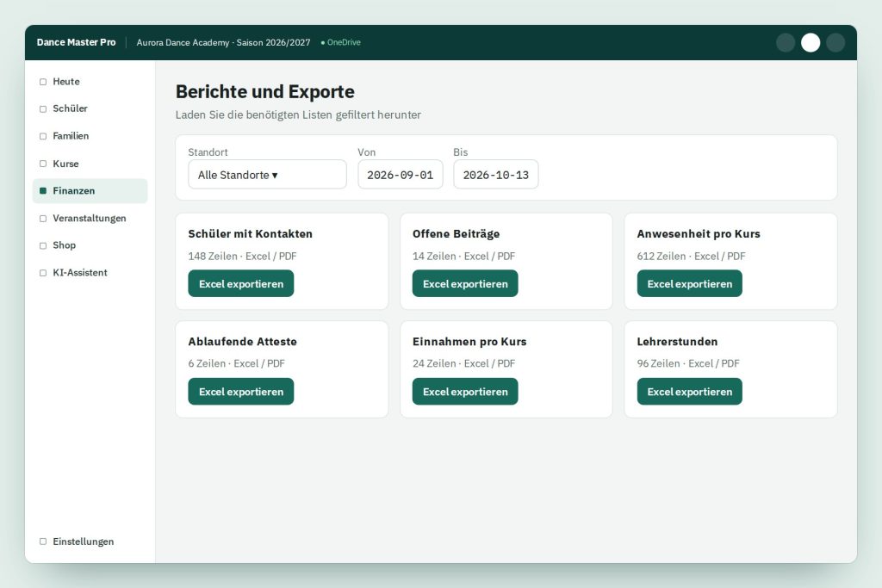Click the Bis date field 2026-10-13
This screenshot has height=588, width=882.
point(495,174)
